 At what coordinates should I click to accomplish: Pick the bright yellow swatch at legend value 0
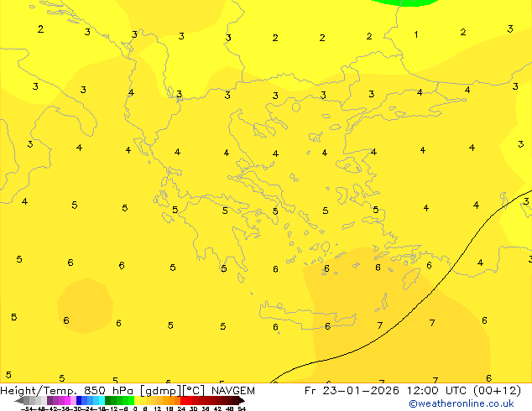click(137, 400)
